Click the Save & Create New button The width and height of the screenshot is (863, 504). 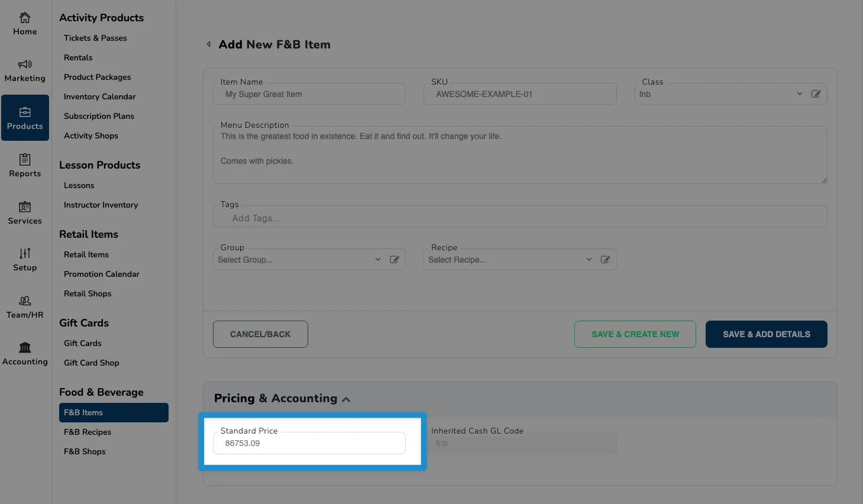tap(635, 334)
